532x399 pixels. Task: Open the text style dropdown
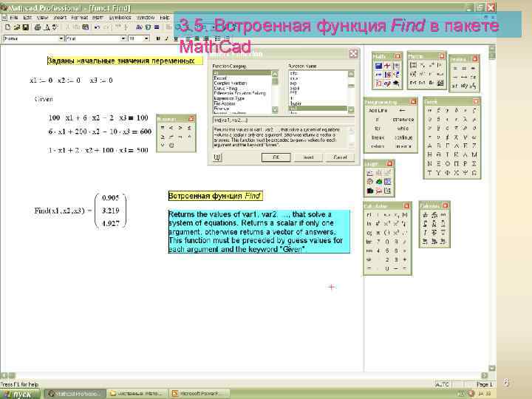(61, 38)
